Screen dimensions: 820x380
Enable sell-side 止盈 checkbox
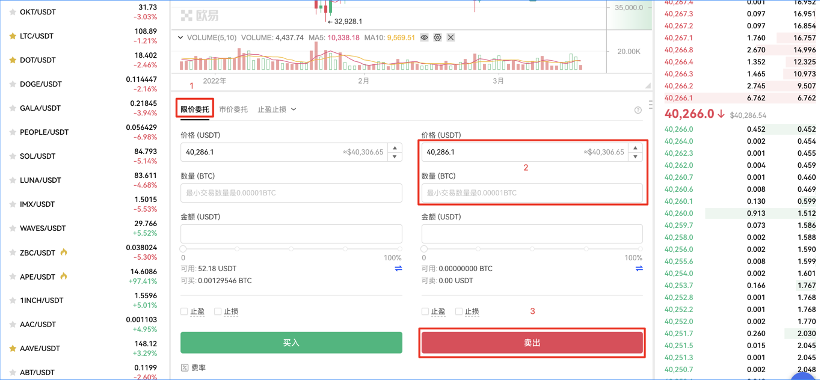click(x=425, y=312)
